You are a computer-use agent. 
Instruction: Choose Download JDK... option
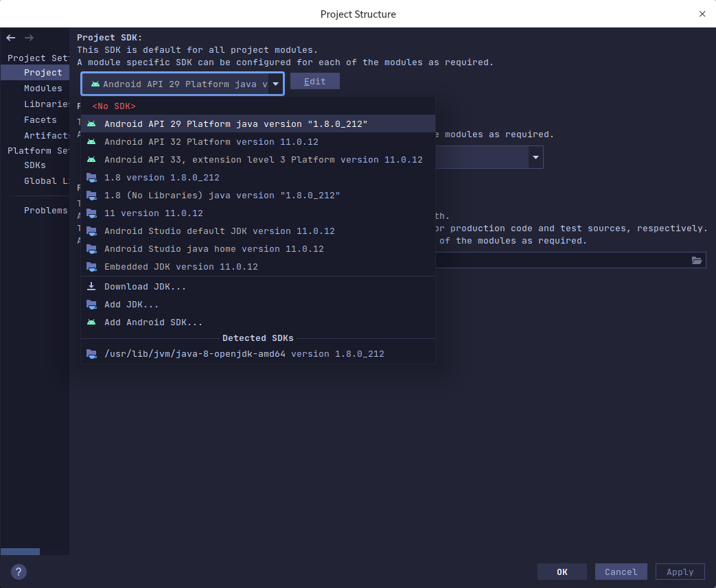[x=258, y=286]
